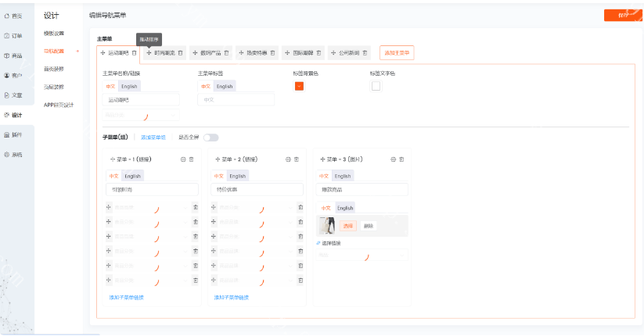Delete the 公司新闻 main menu item
This screenshot has width=644, height=336.
tap(365, 53)
